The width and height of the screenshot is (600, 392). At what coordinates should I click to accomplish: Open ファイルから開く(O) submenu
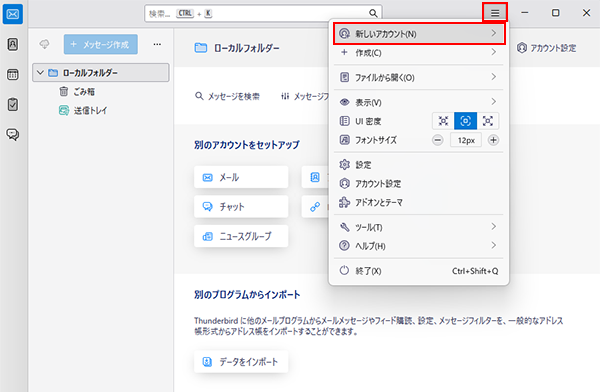pos(419,77)
